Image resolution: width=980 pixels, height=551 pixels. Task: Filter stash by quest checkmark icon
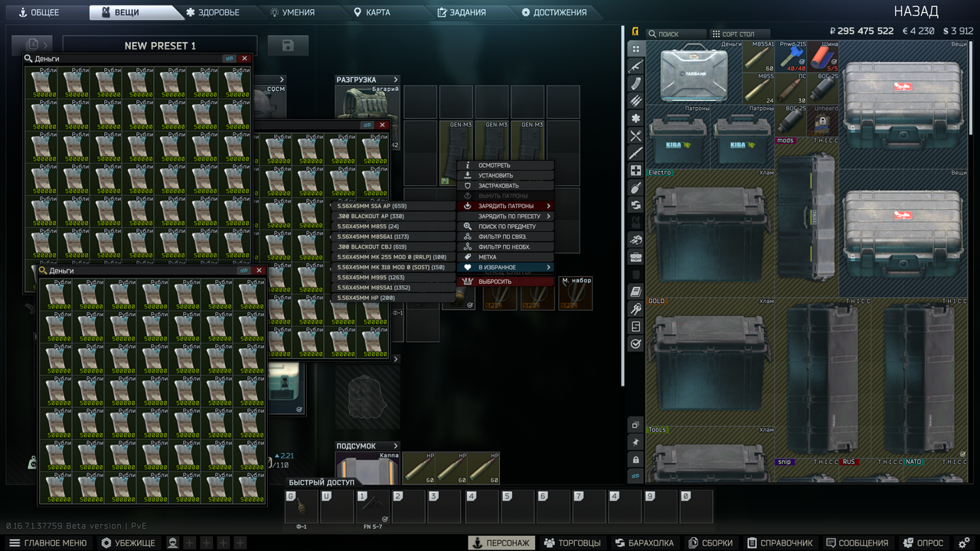pyautogui.click(x=635, y=344)
